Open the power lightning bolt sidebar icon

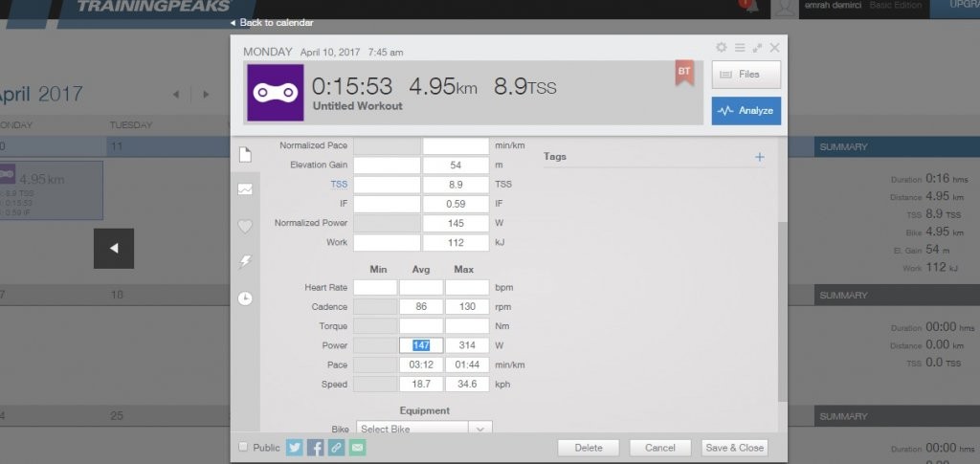pyautogui.click(x=245, y=261)
